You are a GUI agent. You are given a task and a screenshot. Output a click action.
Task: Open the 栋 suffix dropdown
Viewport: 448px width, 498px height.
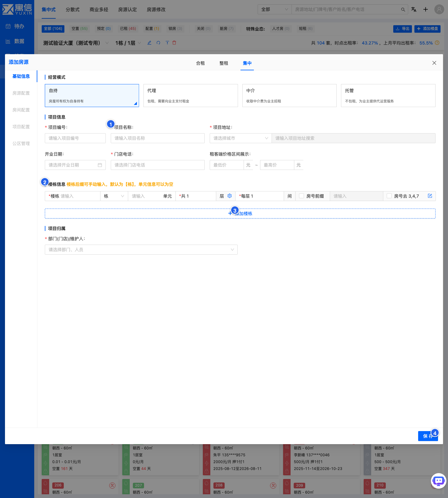114,196
